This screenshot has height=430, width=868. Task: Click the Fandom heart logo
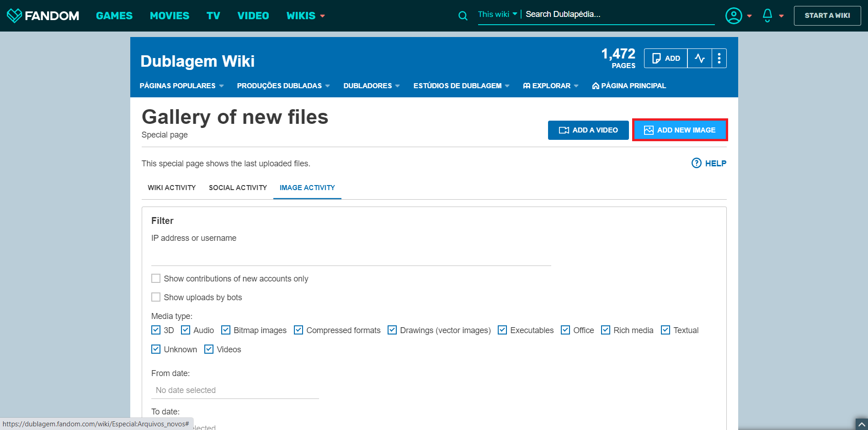(14, 16)
